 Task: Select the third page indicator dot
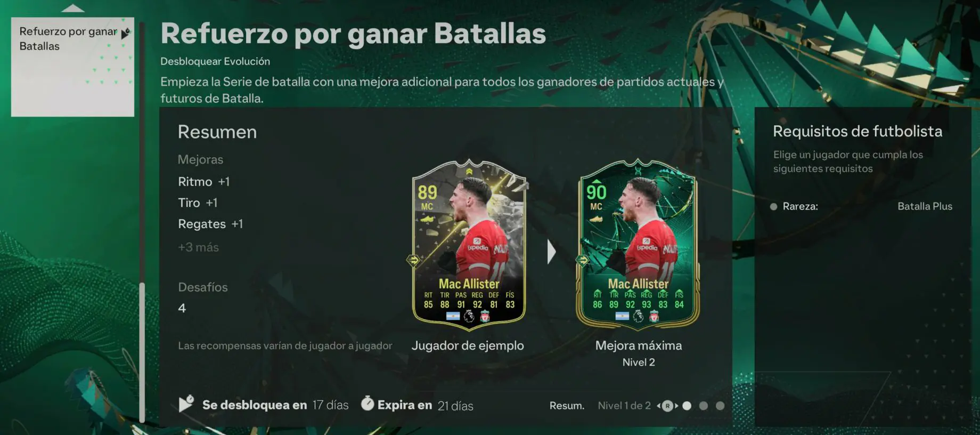click(x=720, y=406)
